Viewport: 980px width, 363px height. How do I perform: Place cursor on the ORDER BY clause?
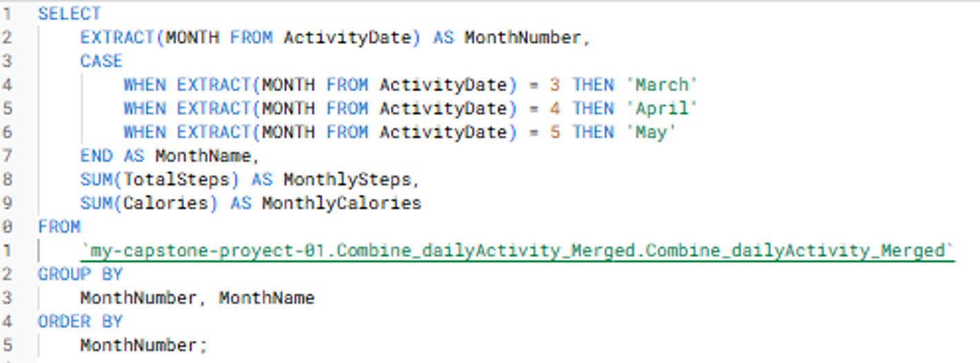click(x=80, y=321)
